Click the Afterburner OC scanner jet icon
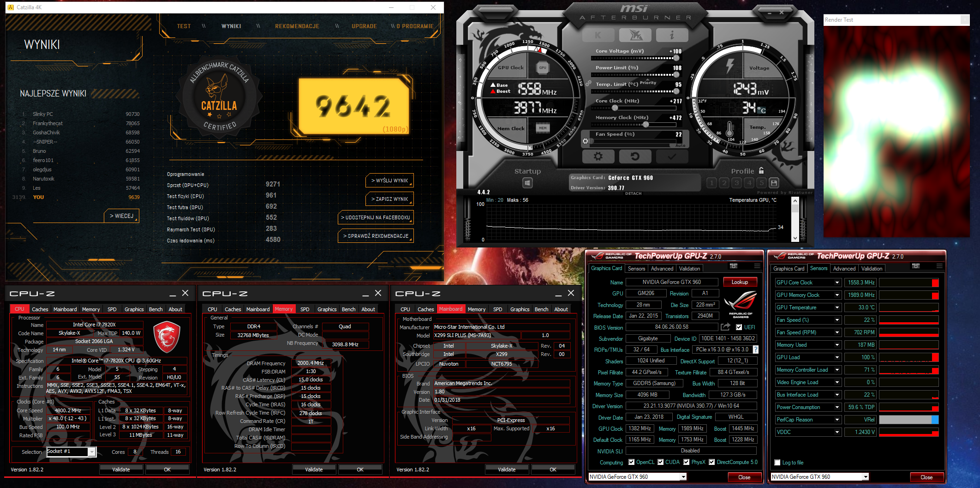Image resolution: width=980 pixels, height=488 pixels. coord(635,35)
